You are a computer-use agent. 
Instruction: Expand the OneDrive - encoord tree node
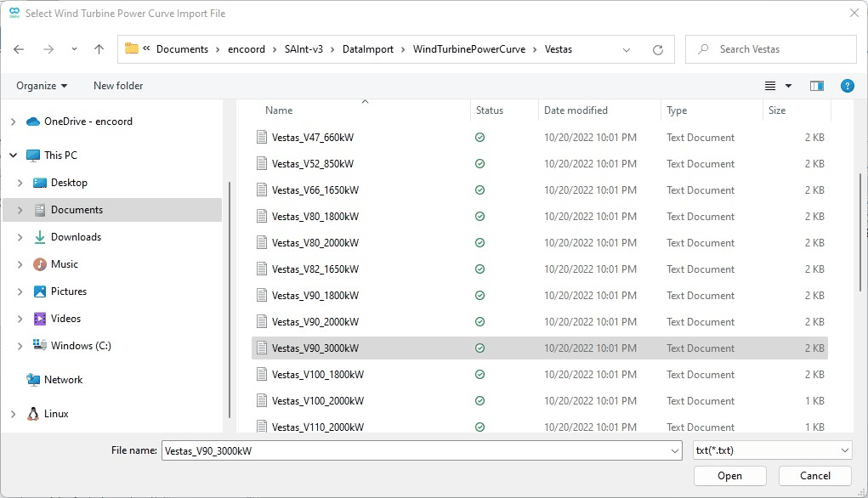point(13,122)
